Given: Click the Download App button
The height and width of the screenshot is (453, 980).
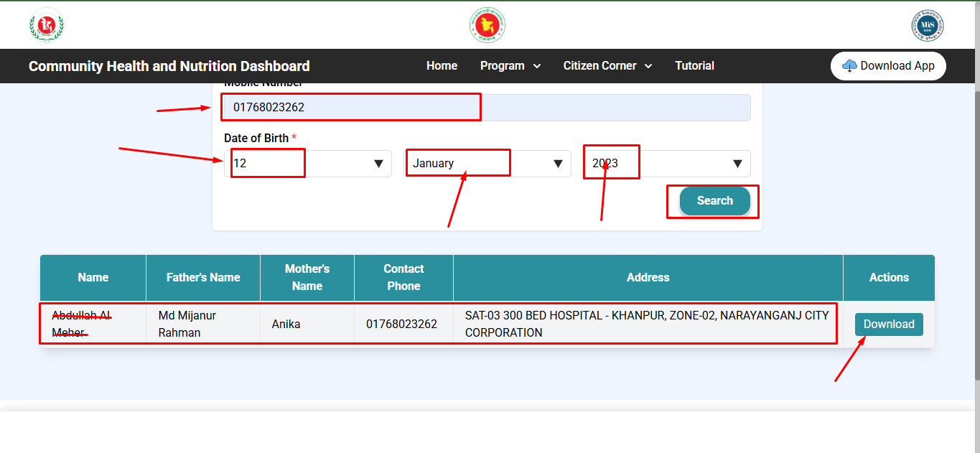Looking at the screenshot, I should coord(888,65).
